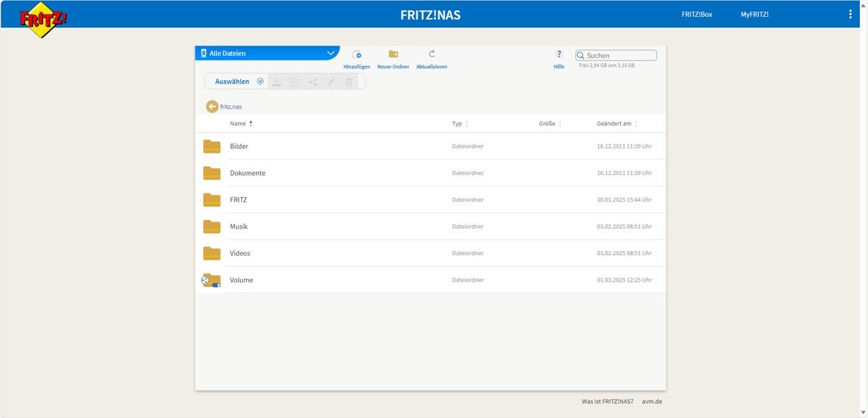Open the FRITZ folder name

click(x=239, y=200)
